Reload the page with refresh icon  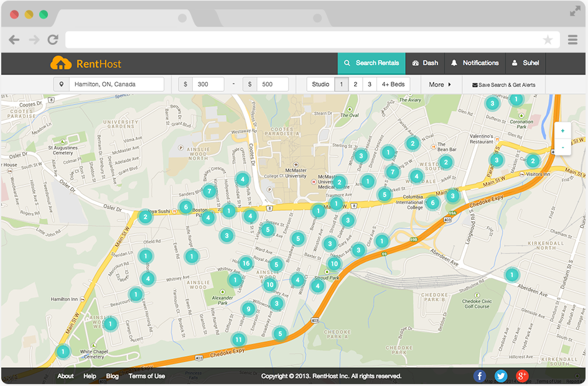tap(53, 40)
